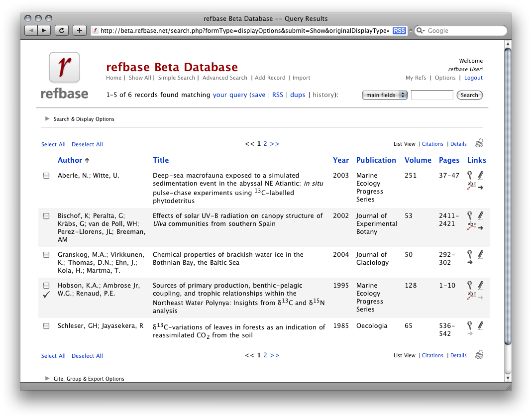Open user Options
This screenshot has height=418, width=532.
(x=445, y=78)
